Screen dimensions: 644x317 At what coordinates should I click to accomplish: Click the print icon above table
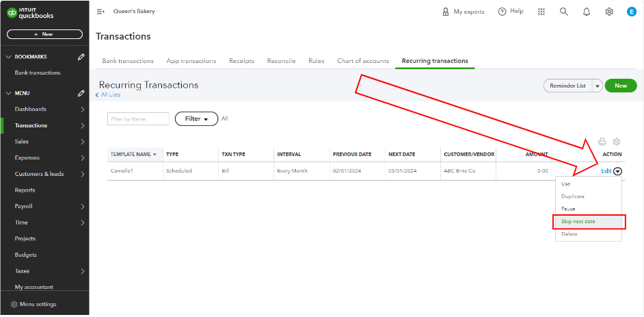click(602, 142)
